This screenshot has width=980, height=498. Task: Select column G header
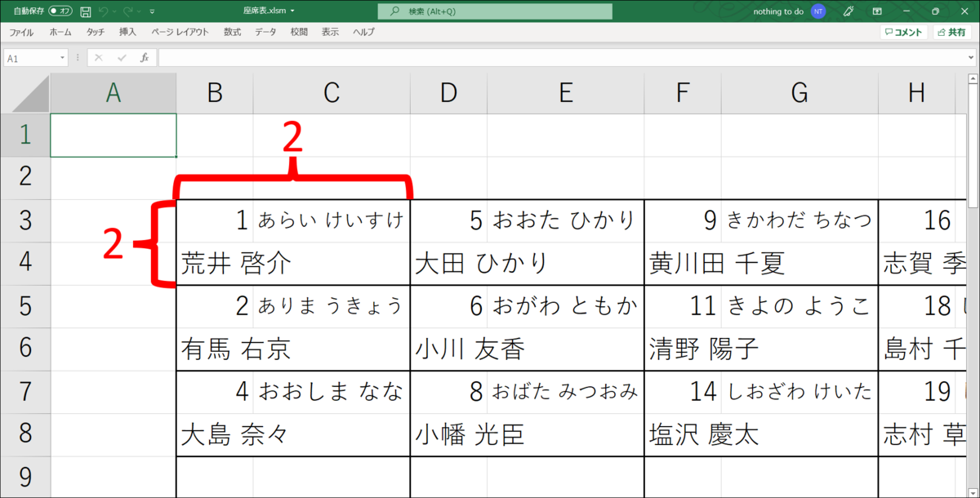pos(800,93)
